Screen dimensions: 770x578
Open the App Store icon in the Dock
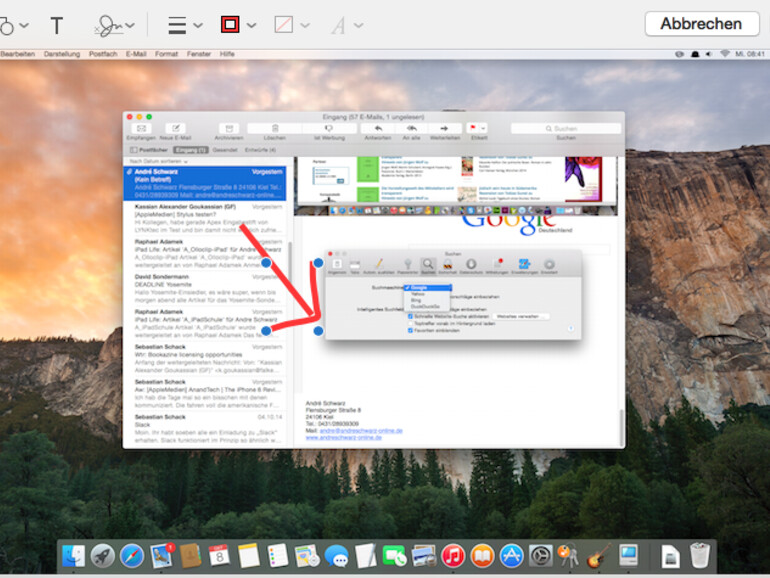pos(511,556)
